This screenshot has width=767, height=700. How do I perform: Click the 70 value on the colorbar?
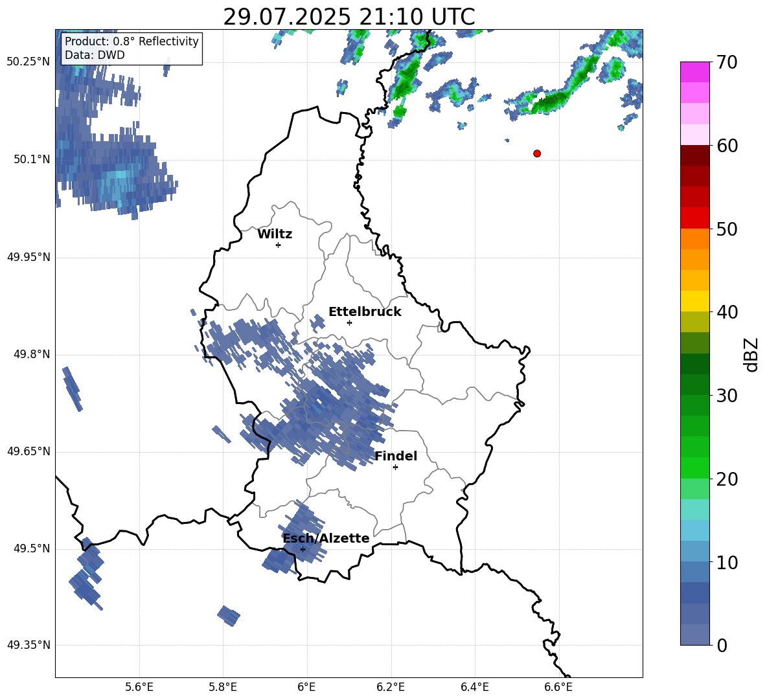(727, 62)
